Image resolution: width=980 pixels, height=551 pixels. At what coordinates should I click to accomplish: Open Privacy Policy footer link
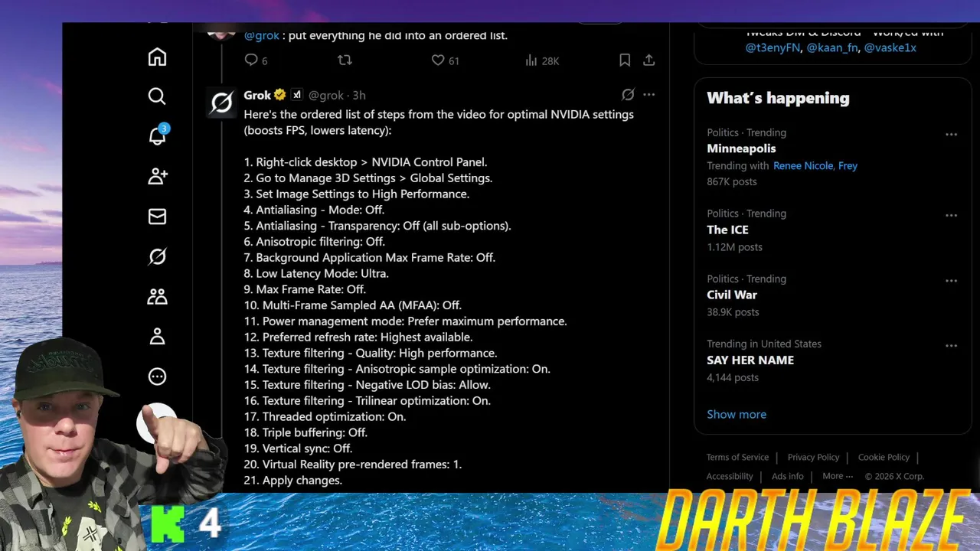pos(813,457)
